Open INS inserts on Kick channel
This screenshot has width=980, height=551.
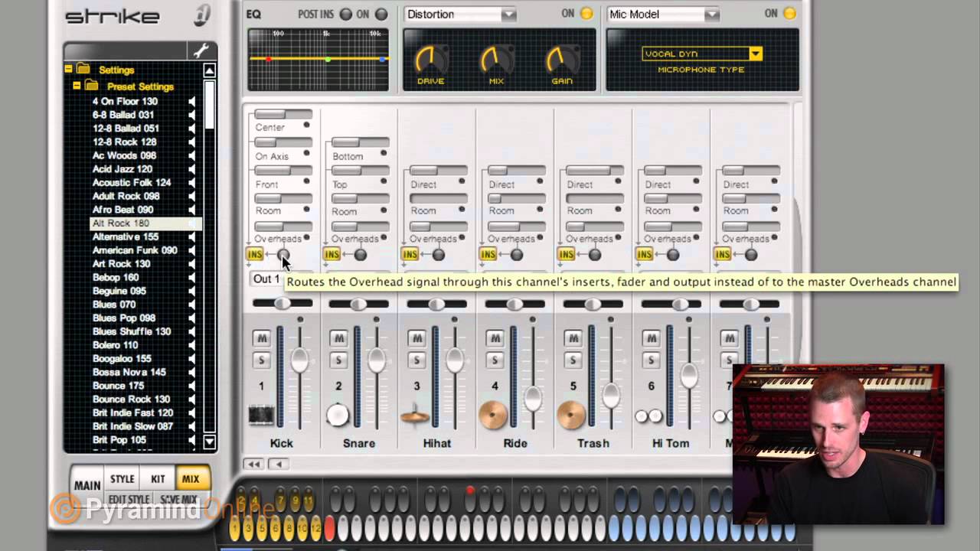coord(254,255)
